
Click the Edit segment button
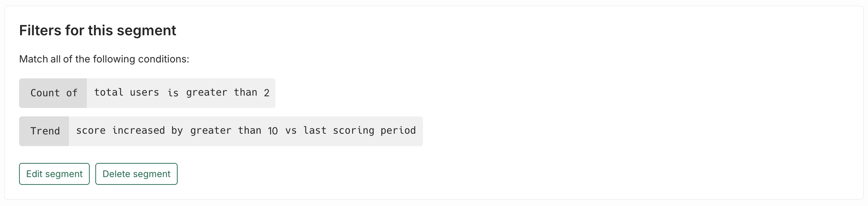point(54,174)
